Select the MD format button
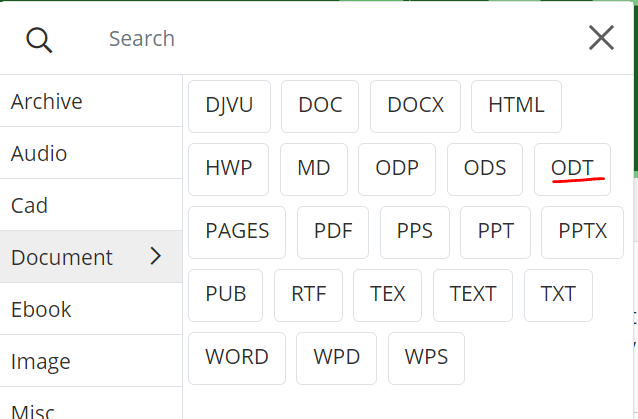 pyautogui.click(x=314, y=169)
